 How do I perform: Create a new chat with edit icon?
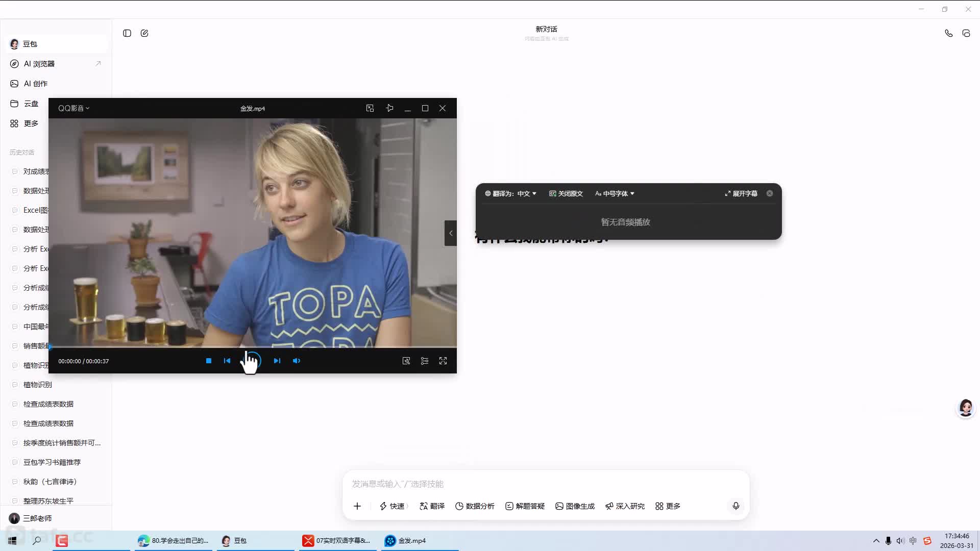tap(144, 33)
